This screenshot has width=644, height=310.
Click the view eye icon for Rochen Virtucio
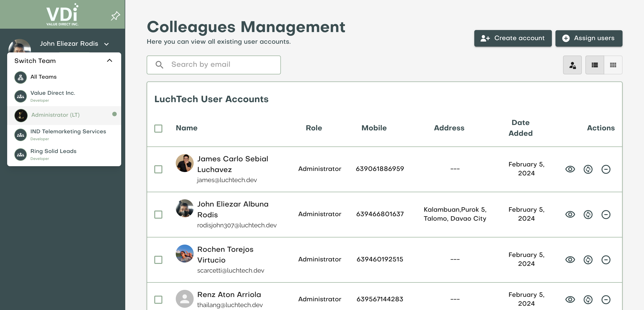click(570, 260)
